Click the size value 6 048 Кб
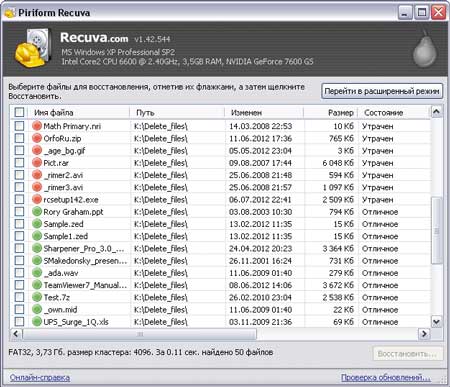The image size is (450, 387). point(338,163)
